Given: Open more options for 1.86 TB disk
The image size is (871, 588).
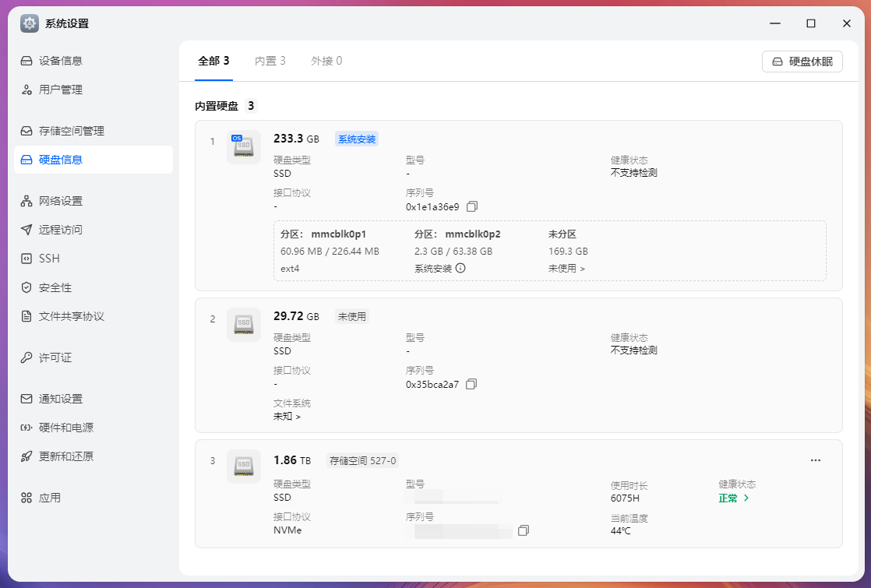Looking at the screenshot, I should [816, 460].
